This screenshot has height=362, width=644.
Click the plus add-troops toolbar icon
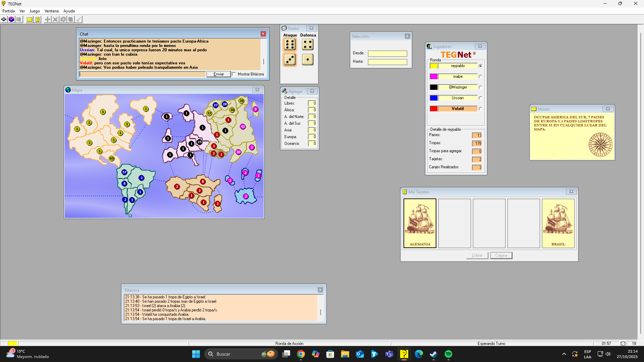point(48,19)
